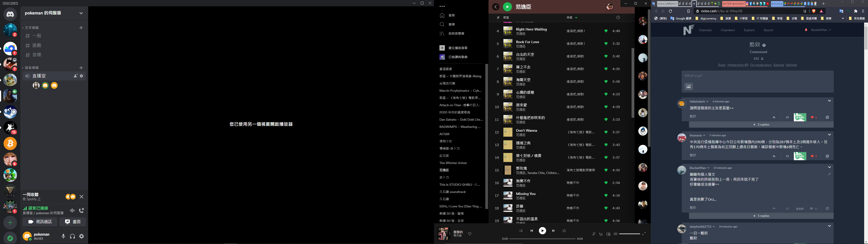868x244 pixels.
Task: Share screen with 畫面 button
Action: [x=73, y=222]
